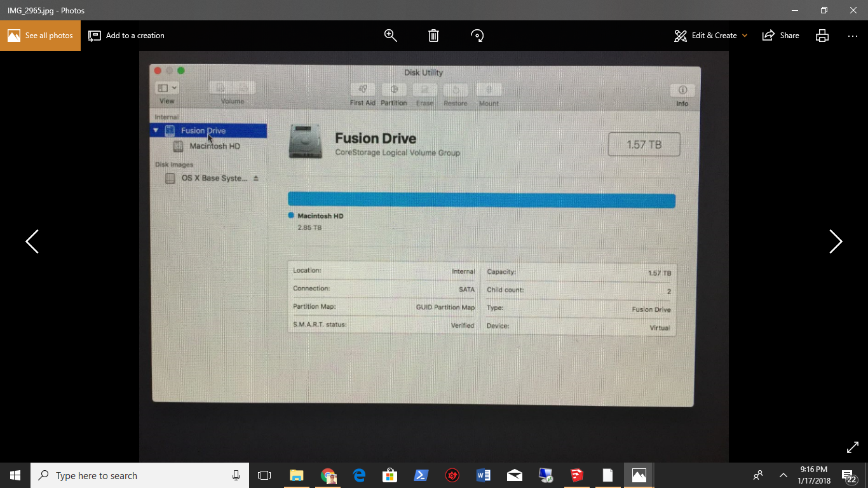Viewport: 868px width, 488px height.
Task: Delete the photo with trash icon
Action: click(433, 36)
